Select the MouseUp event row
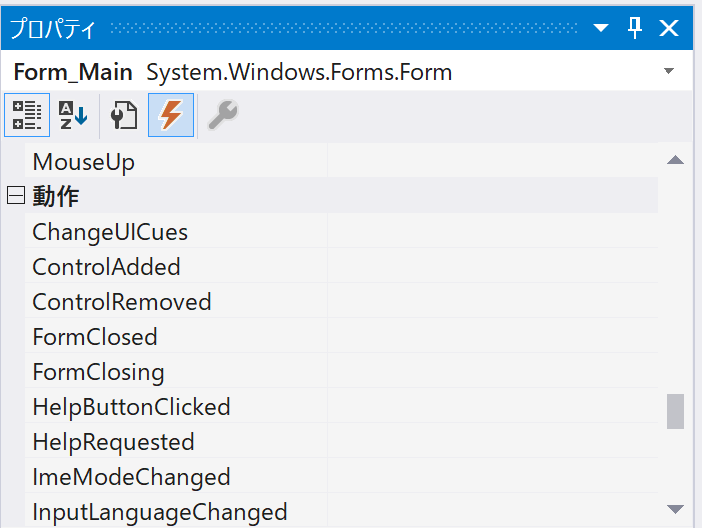 click(x=84, y=161)
